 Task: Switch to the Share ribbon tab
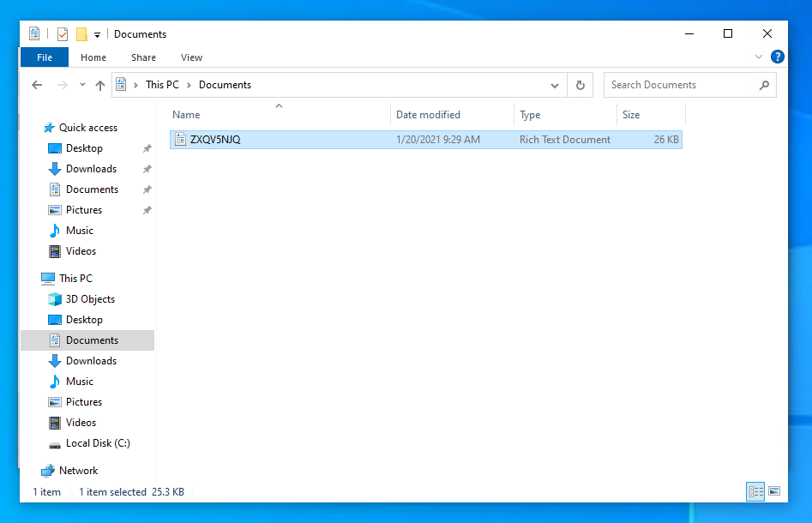[x=143, y=57]
